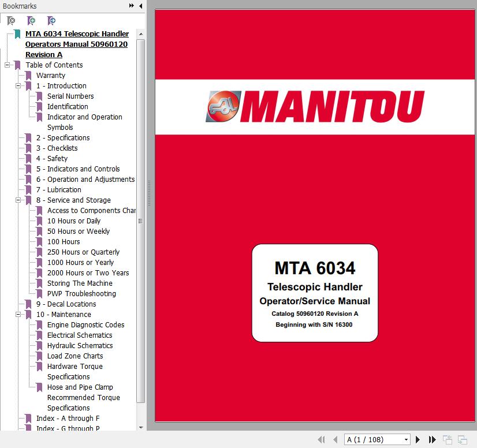477x448 pixels.
Task: Open 5 - Indicators and Controls bookmark
Action: click(x=78, y=169)
